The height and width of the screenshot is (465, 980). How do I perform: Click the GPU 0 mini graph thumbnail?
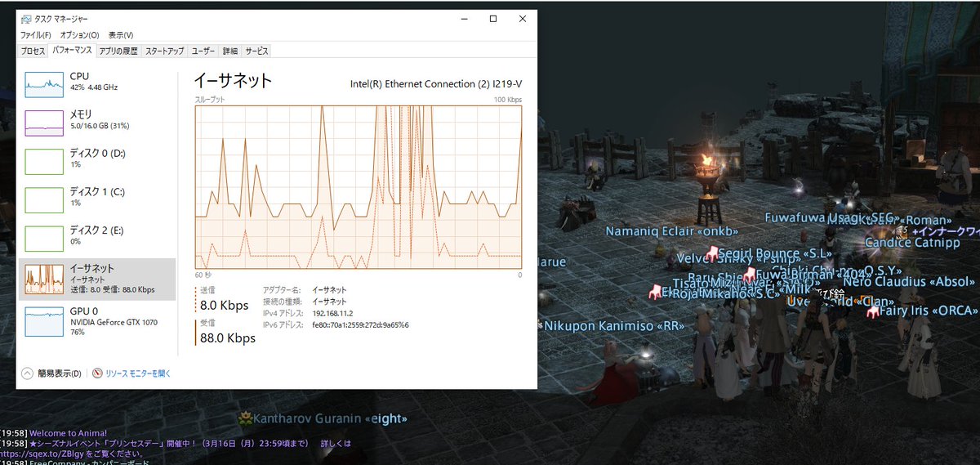44,322
